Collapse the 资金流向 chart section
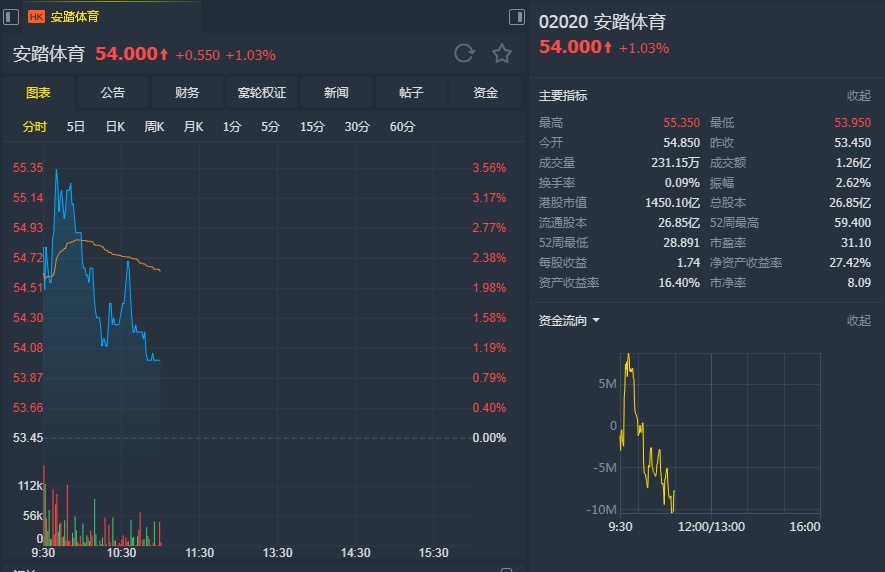 [x=859, y=321]
